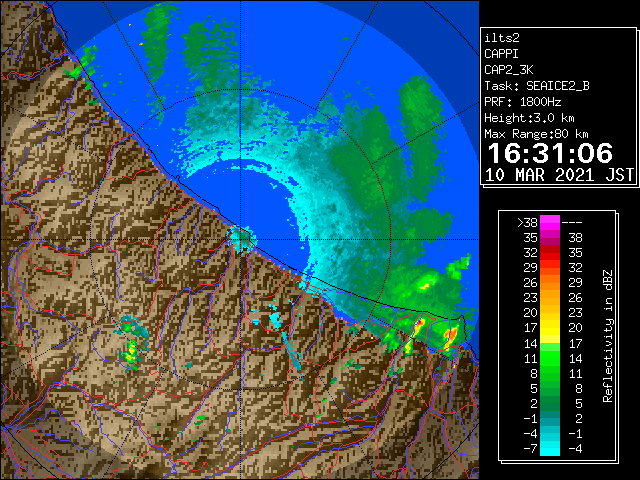Click the Task: SEAICE2_B line
This screenshot has width=640, height=480.
537,86
